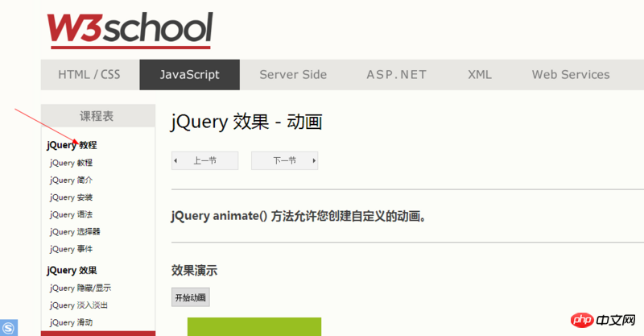Open the jQuery 选择器 sidebar link

(x=75, y=232)
